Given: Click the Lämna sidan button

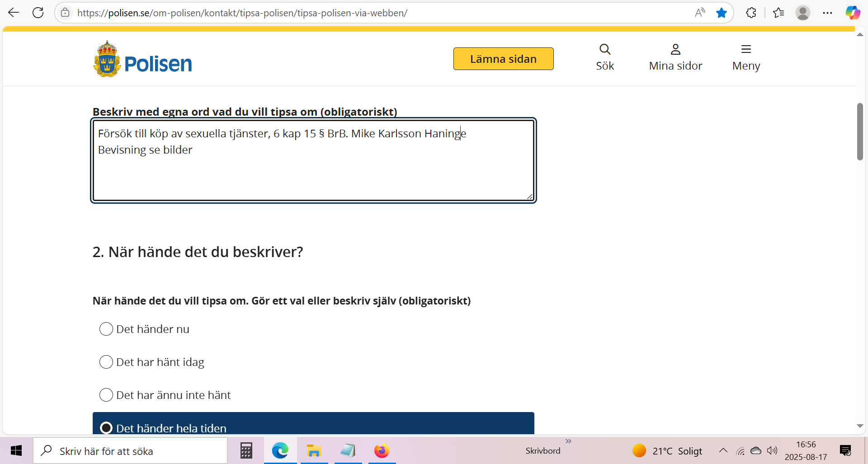Looking at the screenshot, I should 503,59.
